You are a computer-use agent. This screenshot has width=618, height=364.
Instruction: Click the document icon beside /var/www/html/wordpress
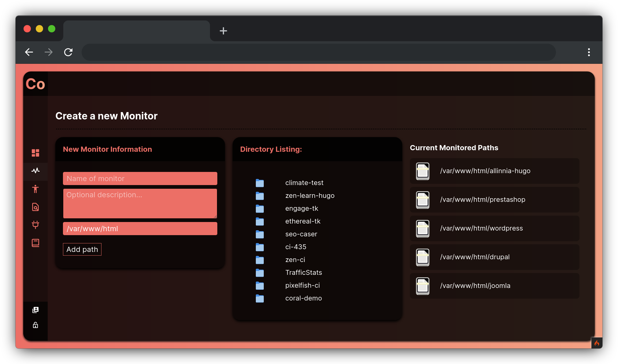[x=422, y=228]
